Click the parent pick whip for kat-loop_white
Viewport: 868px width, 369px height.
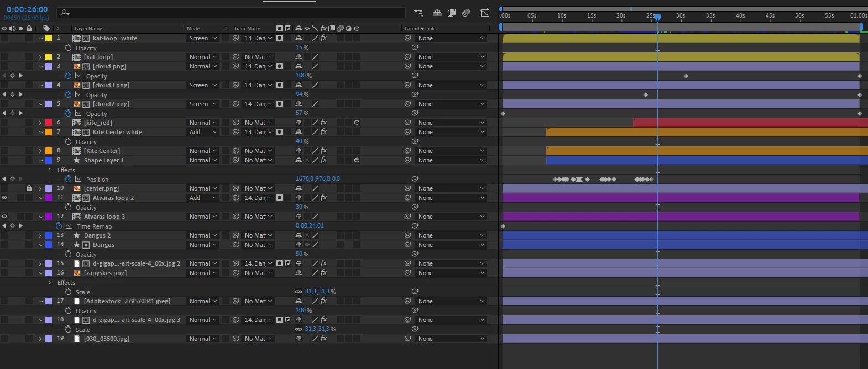pyautogui.click(x=407, y=38)
